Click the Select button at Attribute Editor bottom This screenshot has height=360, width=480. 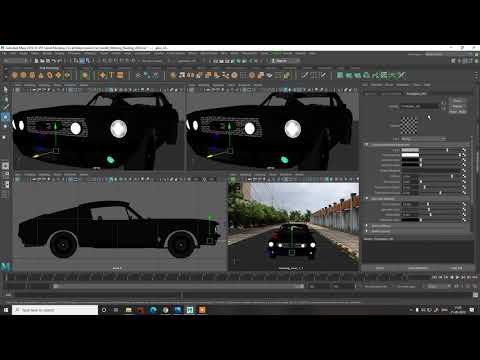(380, 268)
